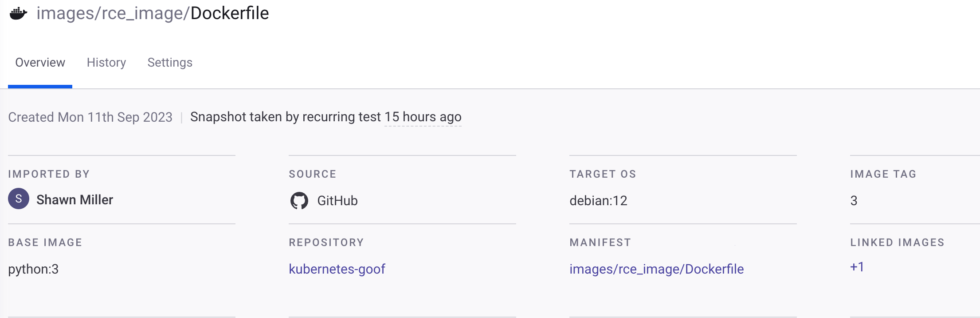
Task: Open the Settings tab
Action: tap(170, 63)
